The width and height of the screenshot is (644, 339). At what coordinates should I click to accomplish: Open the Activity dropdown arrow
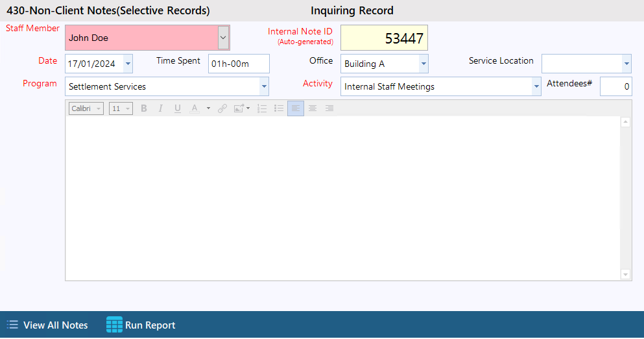point(536,86)
